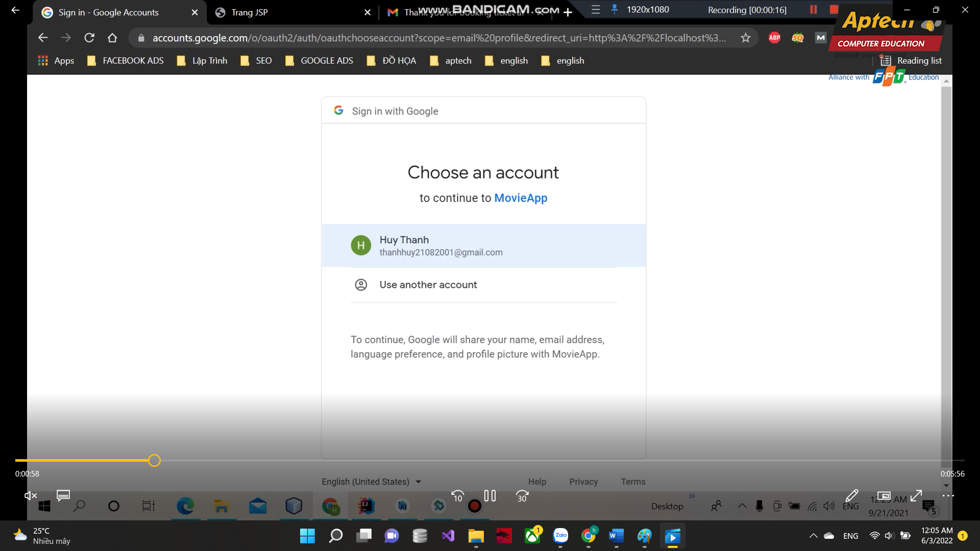The image size is (980, 551).
Task: Open the Help link
Action: 537,482
